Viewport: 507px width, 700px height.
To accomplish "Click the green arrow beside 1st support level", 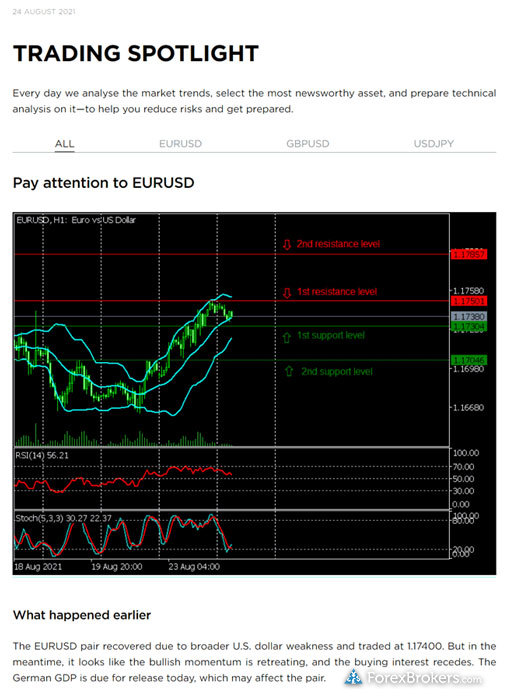I will click(x=287, y=337).
